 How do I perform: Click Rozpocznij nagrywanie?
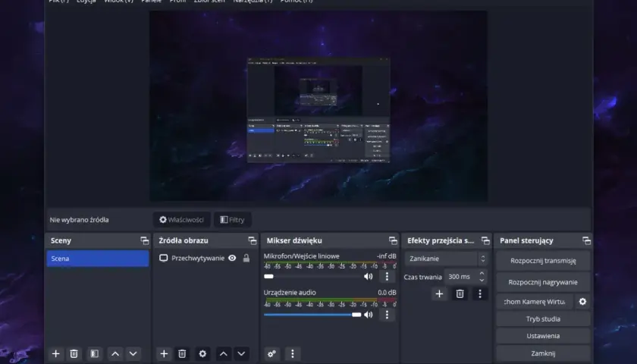[543, 282]
